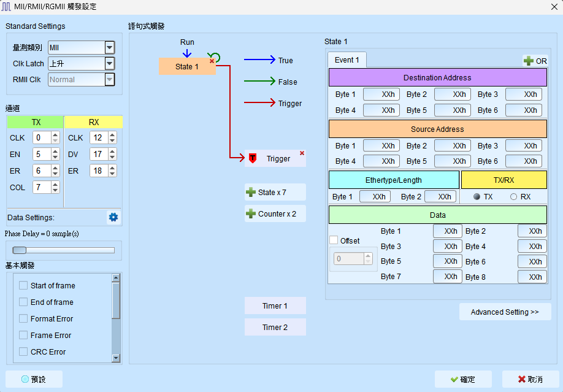The height and width of the screenshot is (392, 563).
Task: Toggle the Offset checkbox
Action: pyautogui.click(x=334, y=240)
